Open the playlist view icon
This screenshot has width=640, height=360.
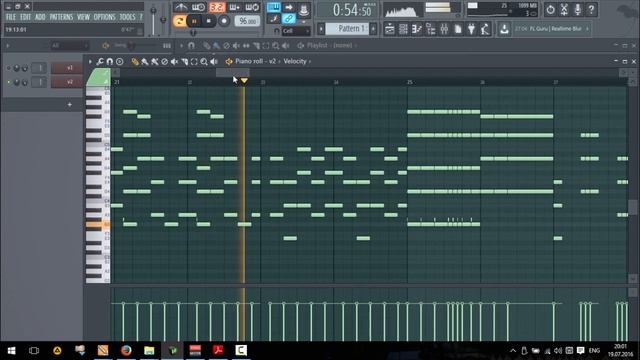[389, 29]
